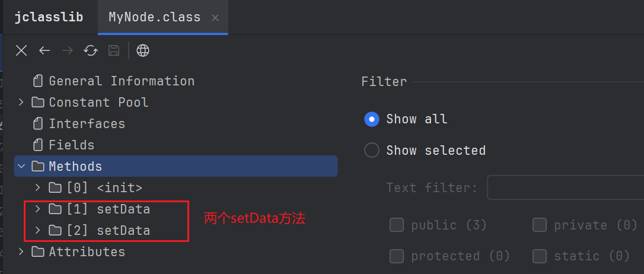
Task: Click the reload toolbar icon
Action: (91, 50)
